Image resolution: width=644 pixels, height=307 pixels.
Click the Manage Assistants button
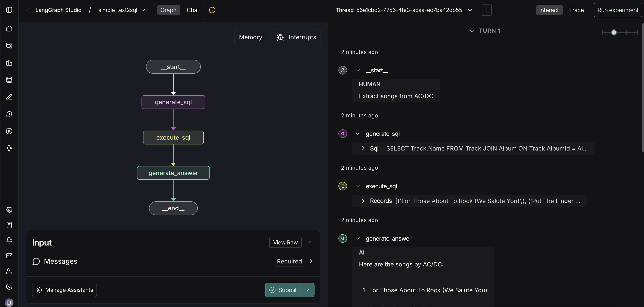tap(64, 290)
